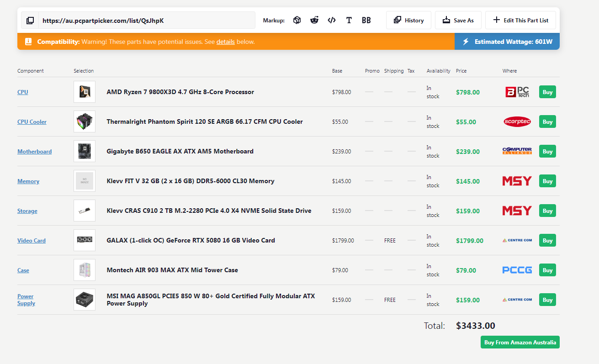The image size is (599, 364).
Task: Click Edit This Part List button
Action: (520, 20)
